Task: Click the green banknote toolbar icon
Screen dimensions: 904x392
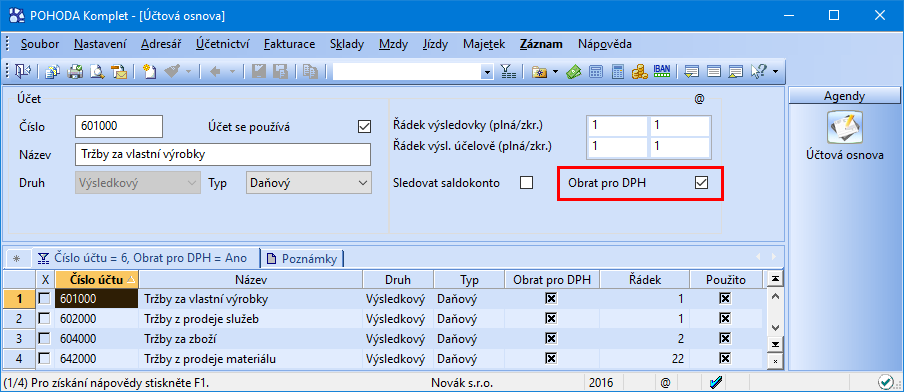Action: pyautogui.click(x=573, y=71)
